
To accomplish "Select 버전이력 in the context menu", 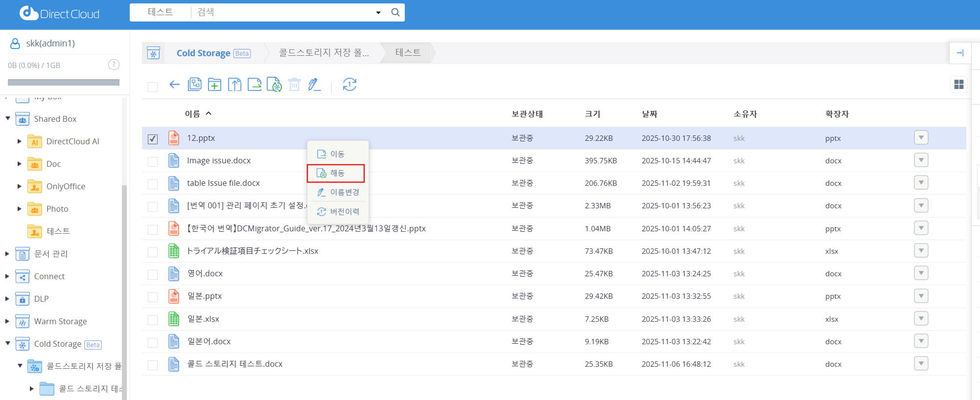I will 344,212.
